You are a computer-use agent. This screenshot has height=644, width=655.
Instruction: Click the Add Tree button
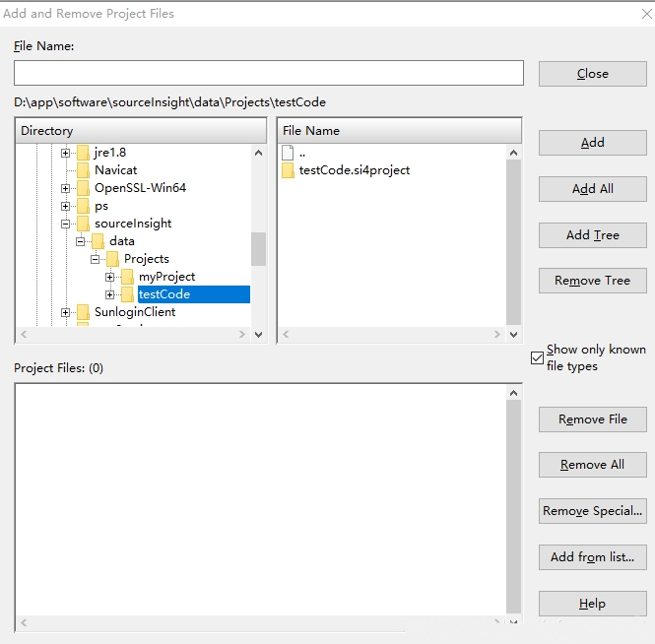pos(592,235)
